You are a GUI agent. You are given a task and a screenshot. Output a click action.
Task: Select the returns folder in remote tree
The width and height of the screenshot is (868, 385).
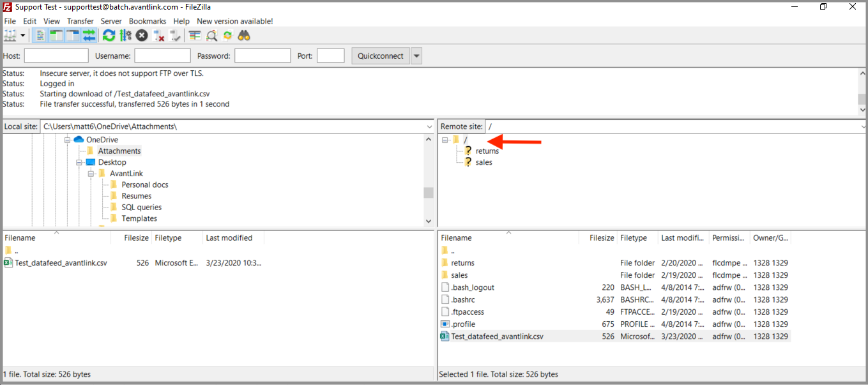point(487,151)
